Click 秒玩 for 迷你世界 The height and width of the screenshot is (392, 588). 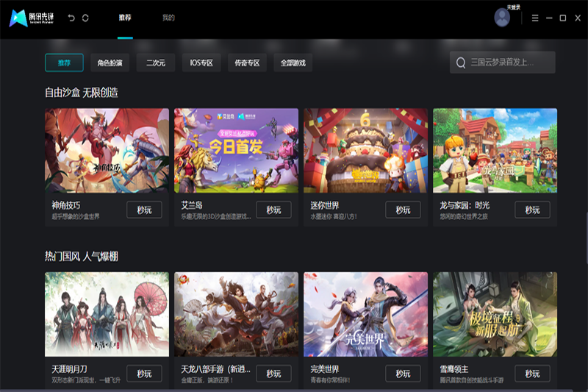point(403,210)
